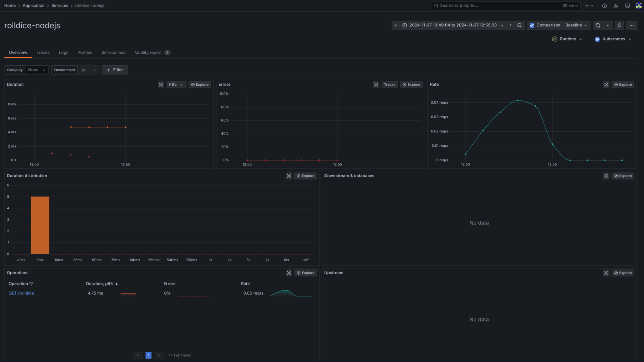Enable kiosk mode with the monitor icon

pos(628,6)
